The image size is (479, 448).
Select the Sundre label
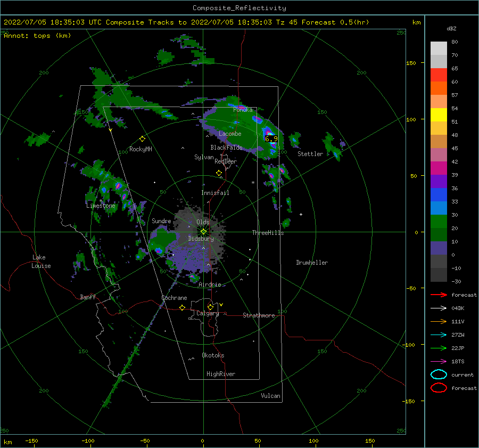tap(161, 221)
